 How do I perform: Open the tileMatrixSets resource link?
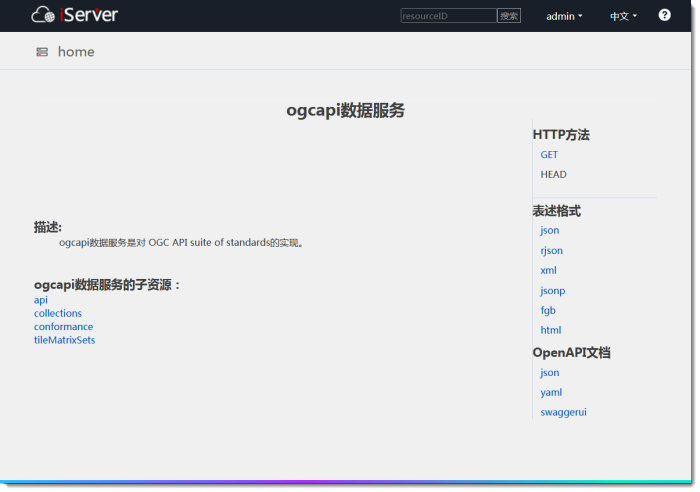coord(64,340)
